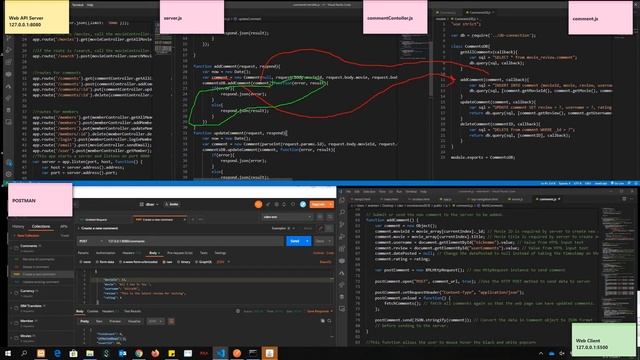Open Run and Debug in bottom-right VS Code
Viewport: 640px width, 360px height.
coord(342,237)
